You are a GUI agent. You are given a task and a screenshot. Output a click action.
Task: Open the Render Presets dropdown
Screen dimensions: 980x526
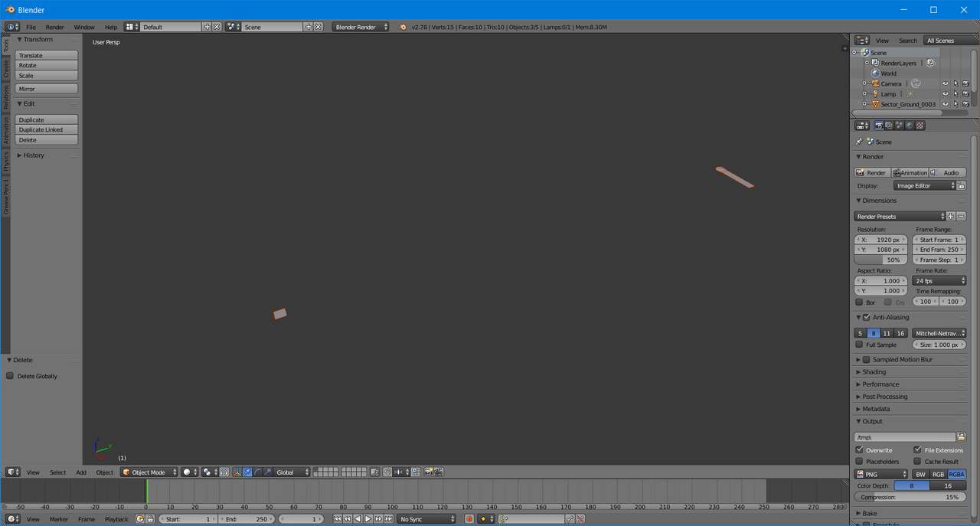point(900,217)
